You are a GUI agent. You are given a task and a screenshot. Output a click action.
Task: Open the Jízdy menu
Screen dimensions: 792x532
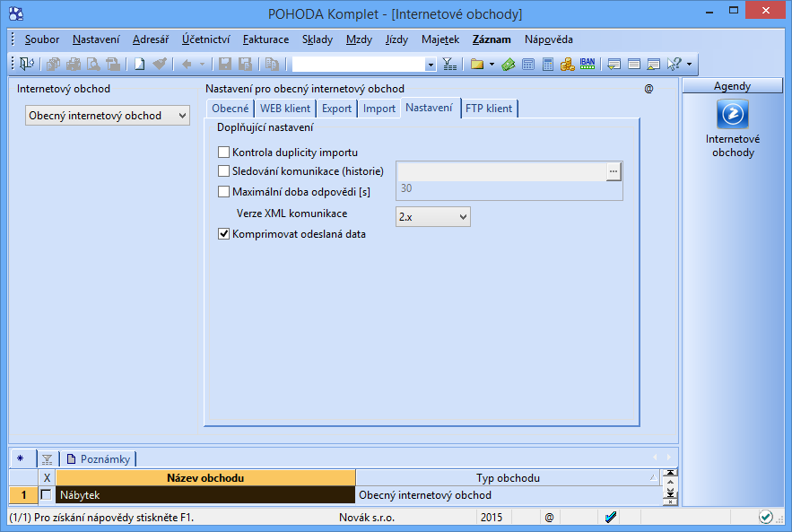(396, 39)
